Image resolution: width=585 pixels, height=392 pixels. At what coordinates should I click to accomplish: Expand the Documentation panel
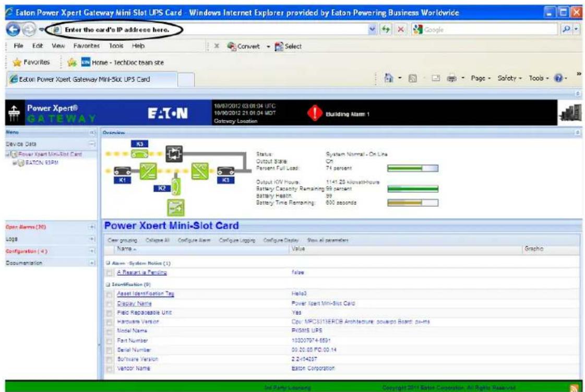click(92, 263)
